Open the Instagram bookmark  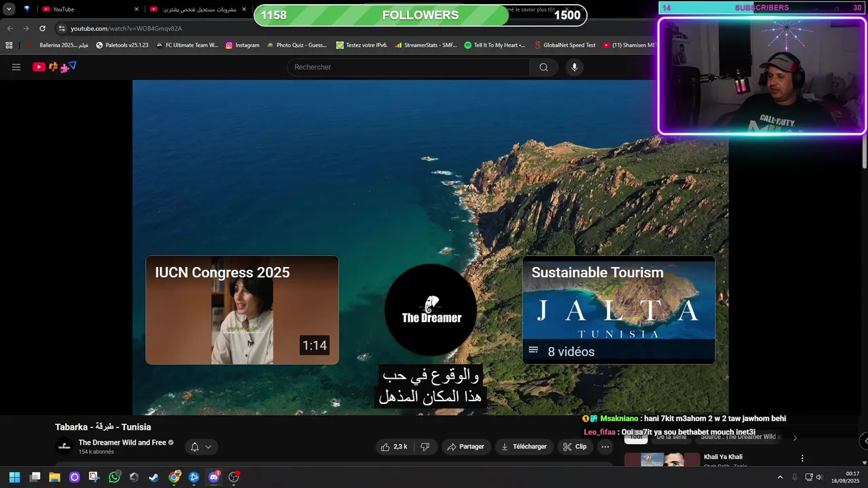(242, 45)
